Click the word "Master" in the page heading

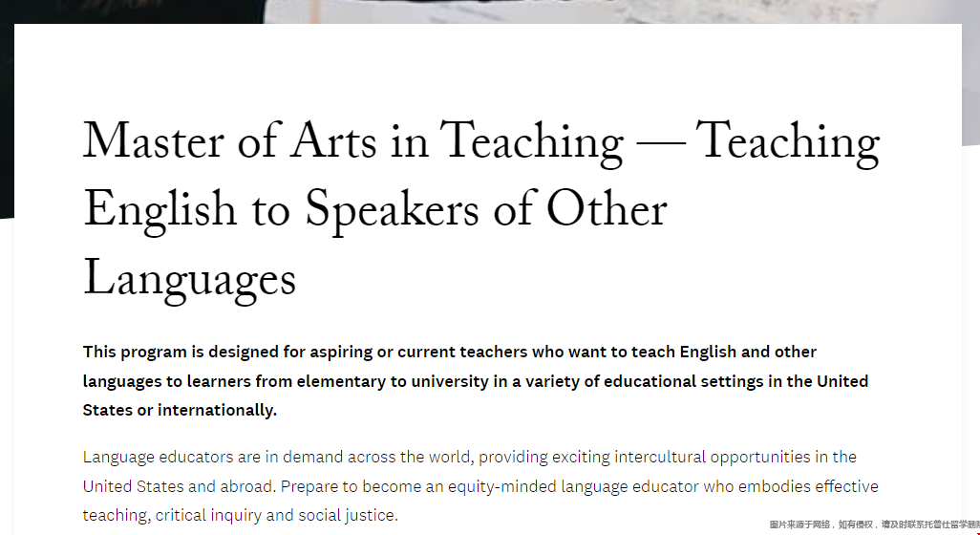click(x=153, y=141)
